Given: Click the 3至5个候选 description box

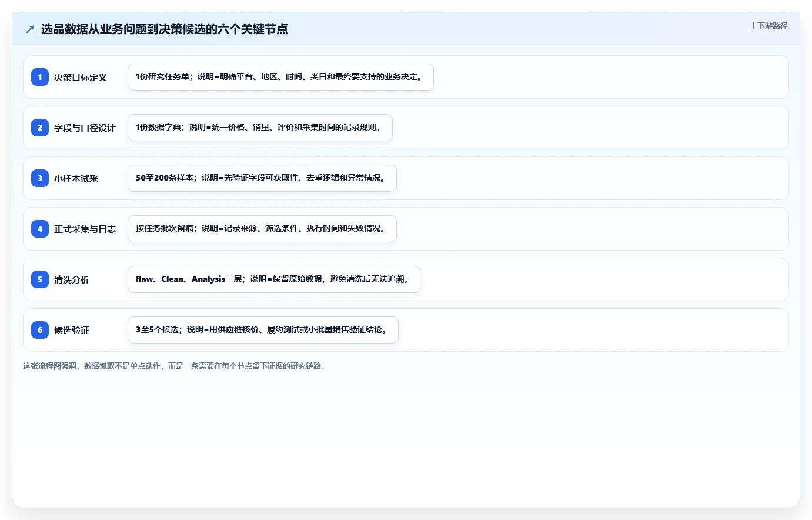Looking at the screenshot, I should click(x=263, y=330).
